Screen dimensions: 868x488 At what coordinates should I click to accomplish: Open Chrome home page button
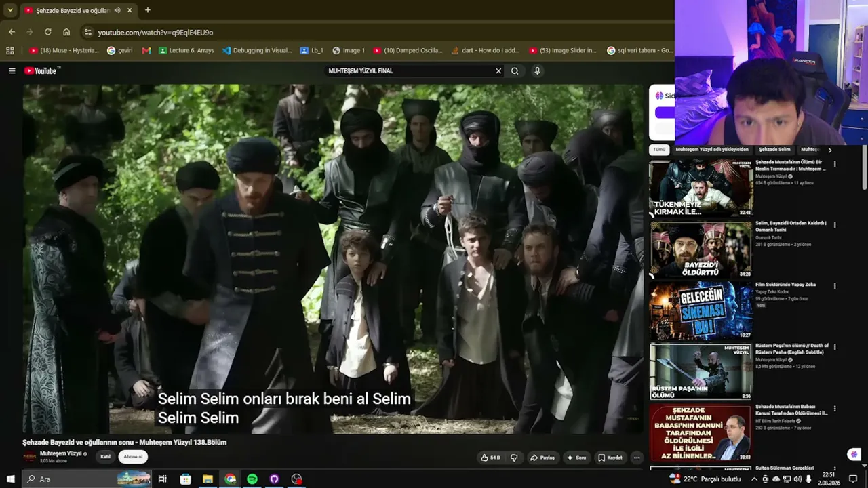pos(66,32)
